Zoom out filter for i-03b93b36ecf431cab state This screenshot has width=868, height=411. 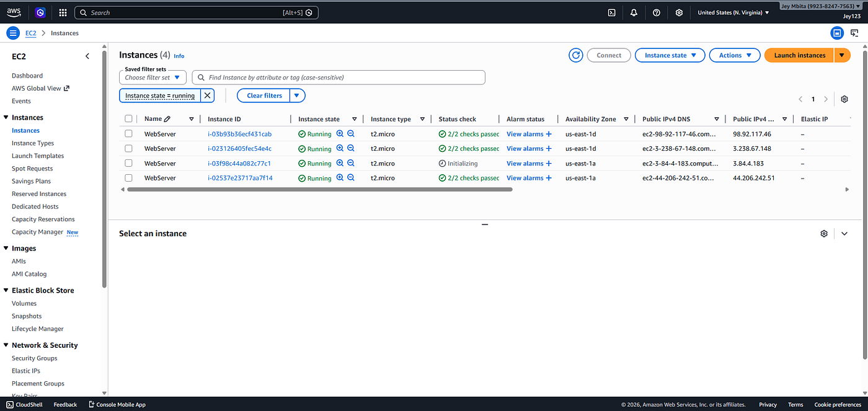[x=350, y=134]
